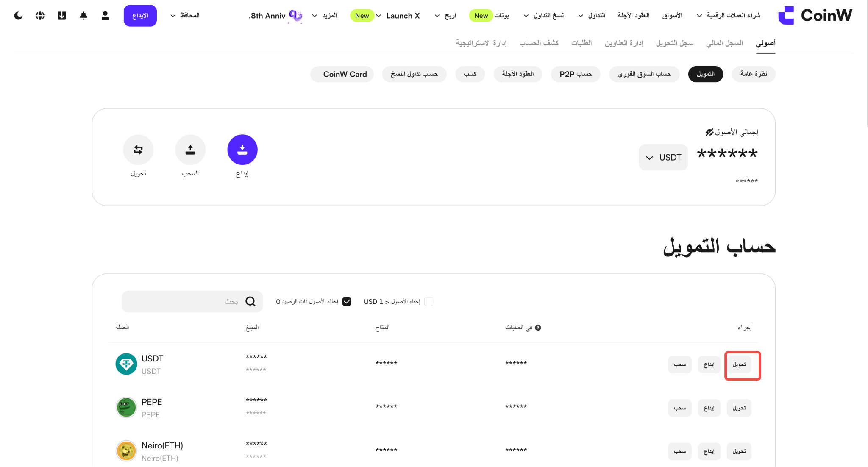Select the التمويل account pill
This screenshot has height=467, width=868.
706,74
